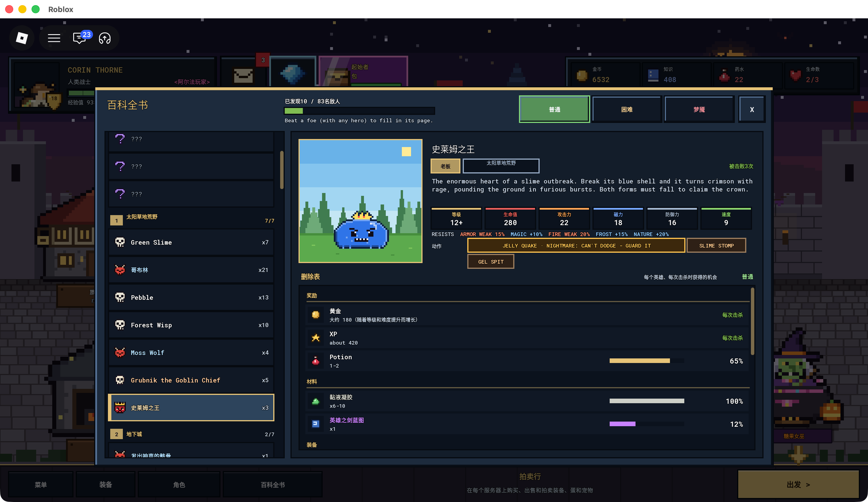Click the record/upload capture icon
Screen dimensions: 868x502
point(105,38)
